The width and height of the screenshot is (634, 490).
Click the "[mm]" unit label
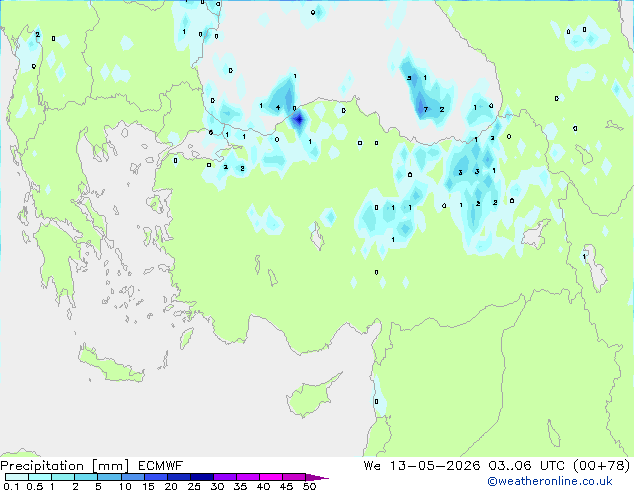(110, 466)
